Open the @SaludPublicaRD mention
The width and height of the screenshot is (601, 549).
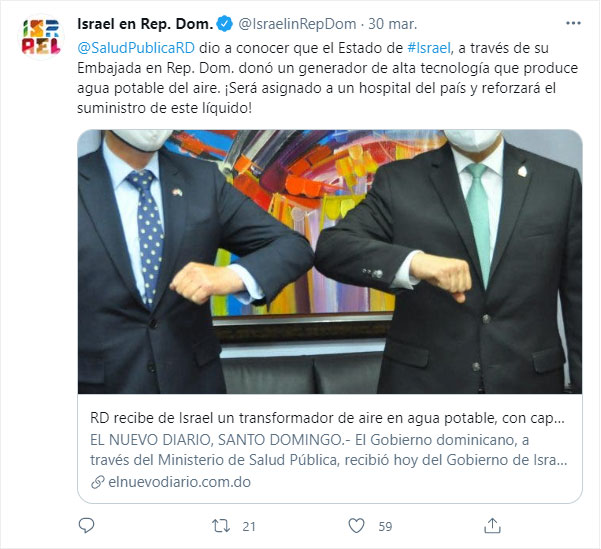pyautogui.click(x=136, y=48)
